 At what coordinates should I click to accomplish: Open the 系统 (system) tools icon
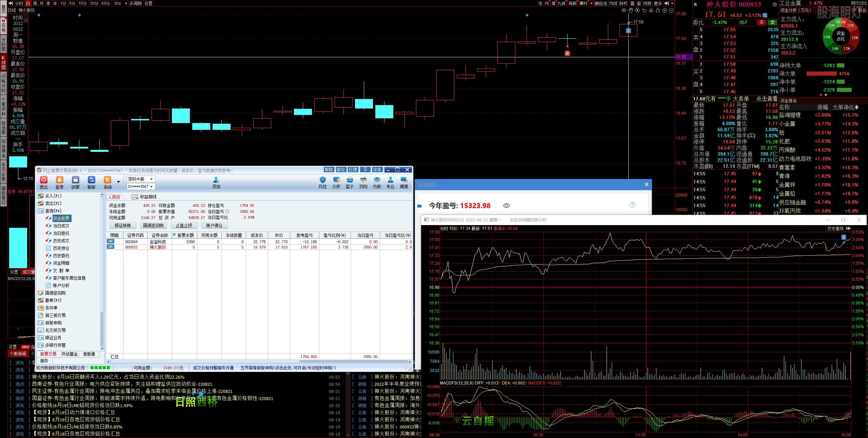[x=107, y=182]
